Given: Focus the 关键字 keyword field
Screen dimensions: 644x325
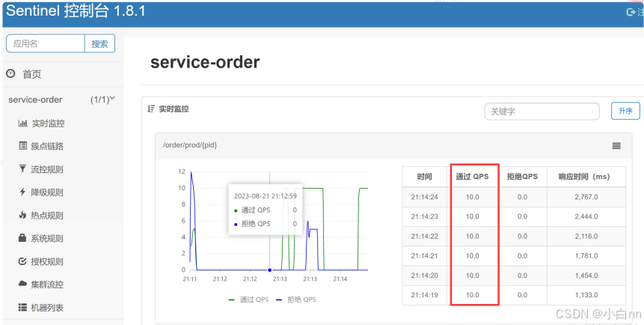Looking at the screenshot, I should (x=542, y=111).
